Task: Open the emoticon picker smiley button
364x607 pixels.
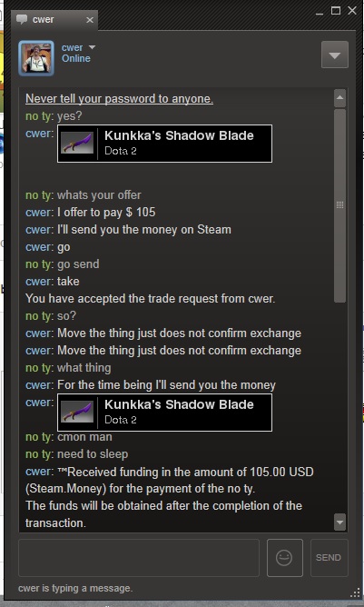Action: tap(285, 557)
